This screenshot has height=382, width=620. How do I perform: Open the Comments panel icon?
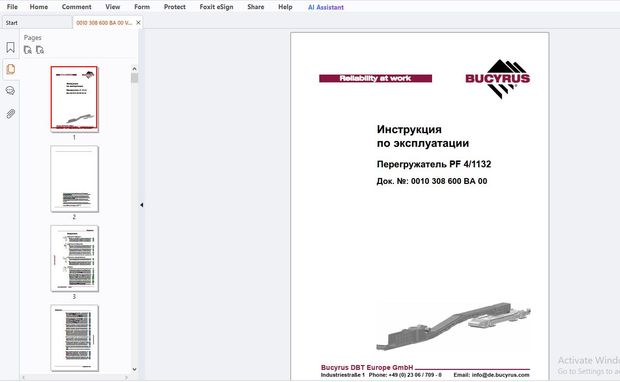point(11,91)
